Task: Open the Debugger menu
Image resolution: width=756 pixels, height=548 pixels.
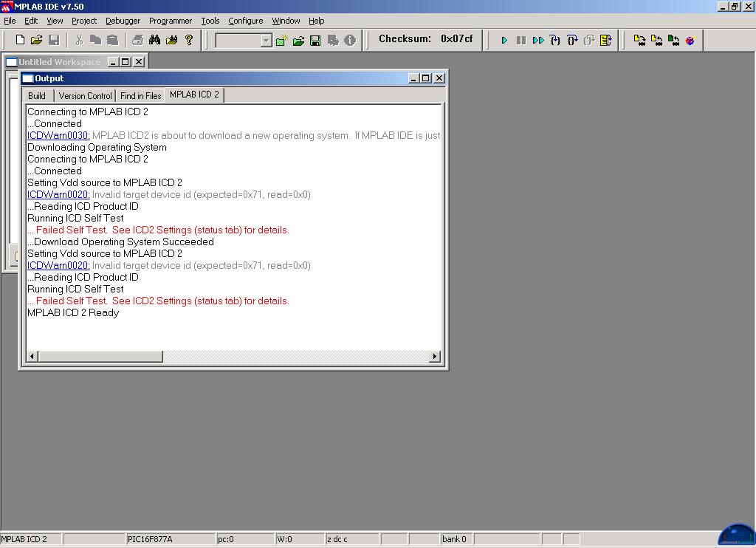Action: (123, 21)
